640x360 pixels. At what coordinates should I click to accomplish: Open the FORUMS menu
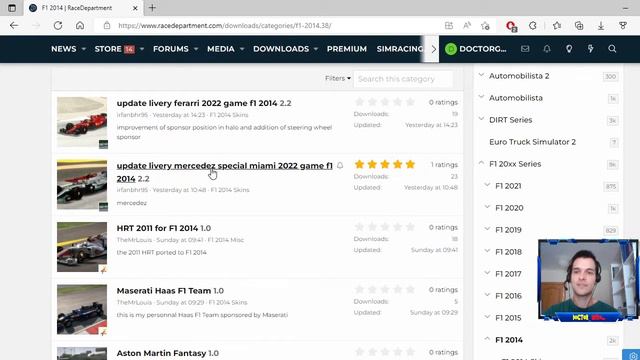click(x=171, y=49)
